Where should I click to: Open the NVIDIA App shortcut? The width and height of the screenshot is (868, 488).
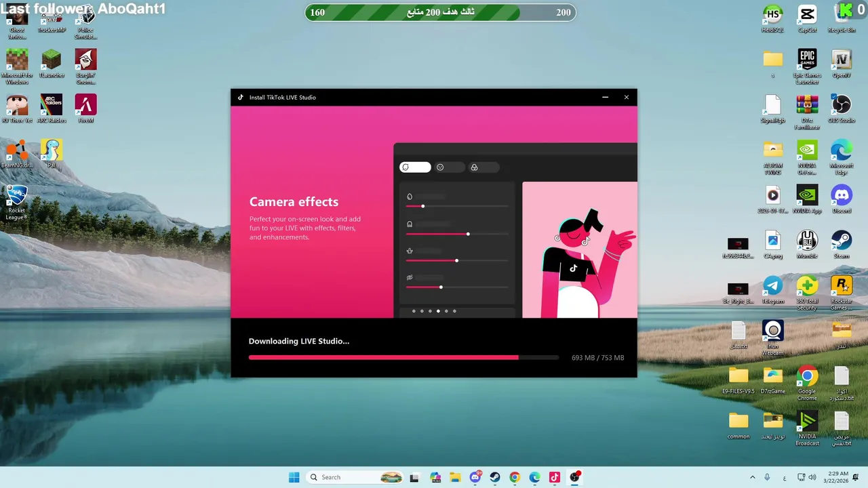tap(807, 199)
